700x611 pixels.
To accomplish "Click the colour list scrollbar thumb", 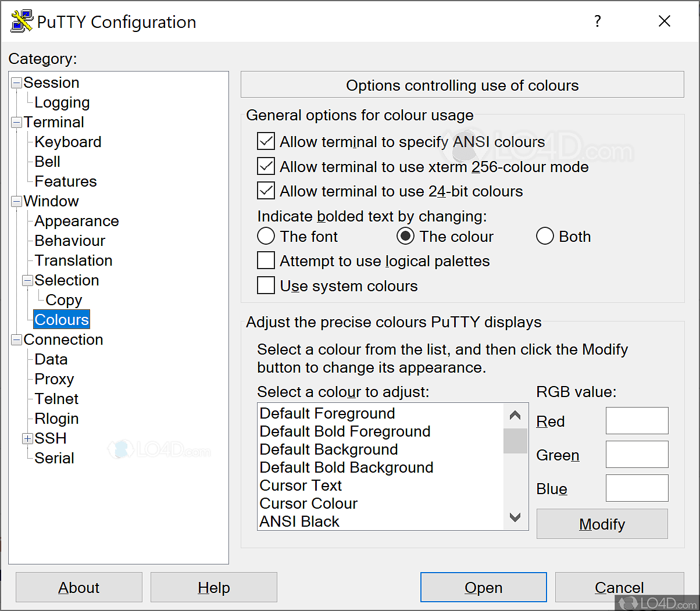I will (x=515, y=441).
